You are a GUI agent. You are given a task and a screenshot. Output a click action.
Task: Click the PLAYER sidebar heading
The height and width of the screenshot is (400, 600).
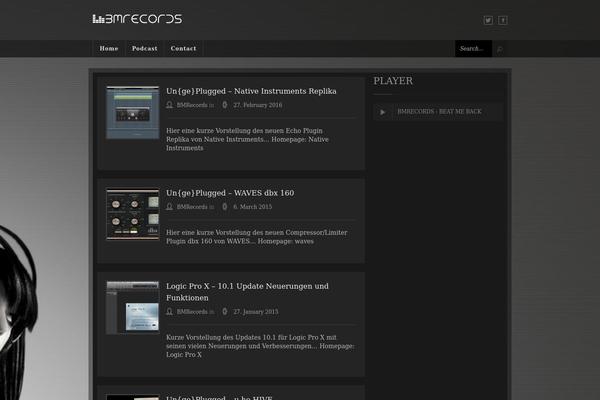coord(393,81)
